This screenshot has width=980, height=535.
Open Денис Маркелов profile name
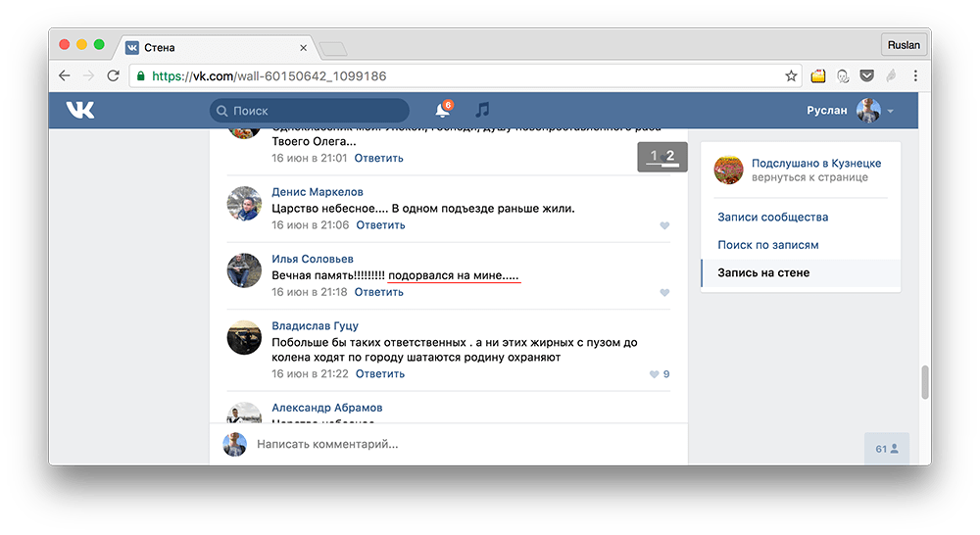pos(318,192)
